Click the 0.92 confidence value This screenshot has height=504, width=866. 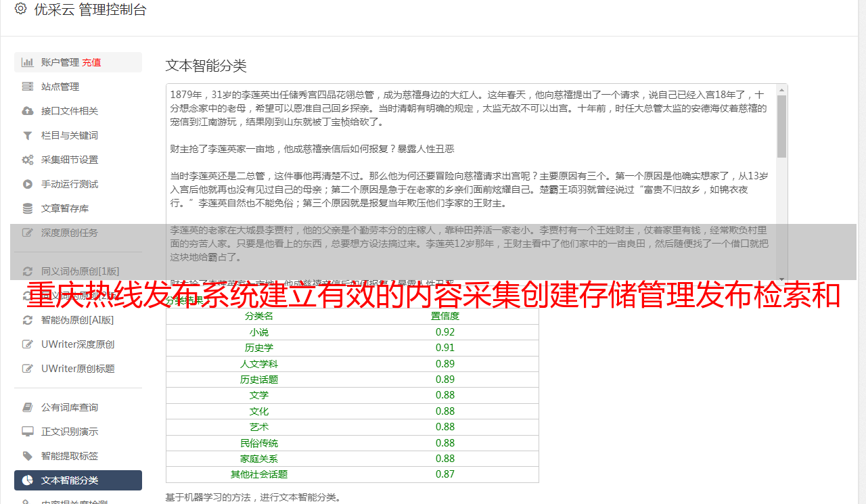[x=445, y=332]
